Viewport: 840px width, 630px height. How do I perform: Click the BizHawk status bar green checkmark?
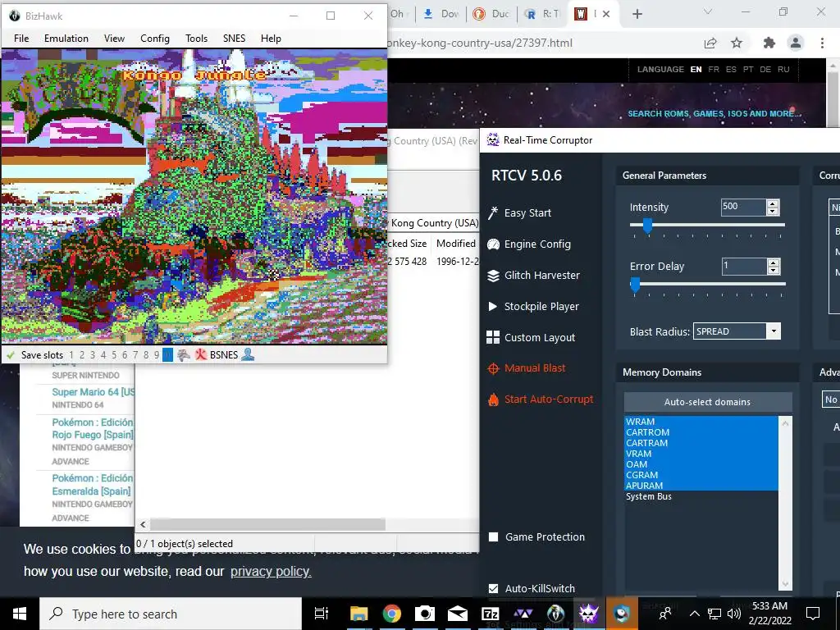[10, 354]
